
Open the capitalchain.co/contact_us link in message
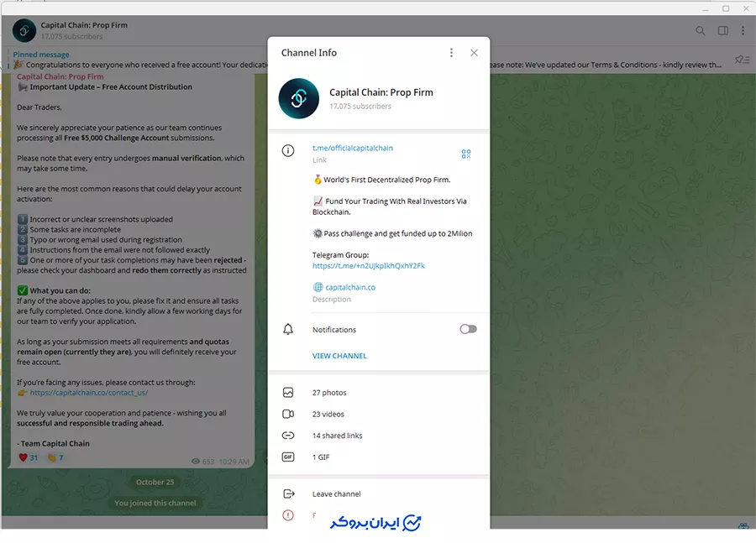[88, 393]
